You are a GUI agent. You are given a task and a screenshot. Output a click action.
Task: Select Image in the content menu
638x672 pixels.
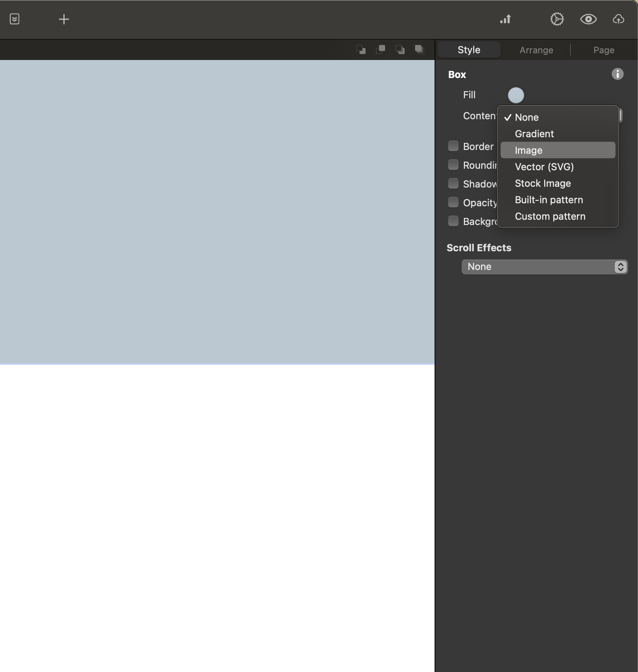[528, 150]
